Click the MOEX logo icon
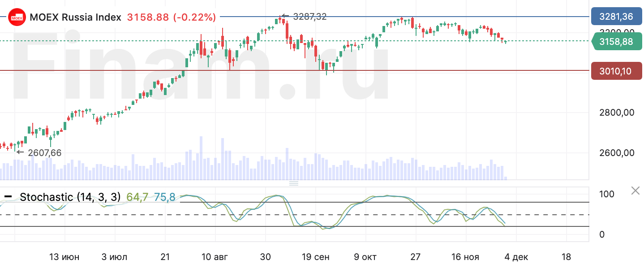This screenshot has width=644, height=269. 17,17
